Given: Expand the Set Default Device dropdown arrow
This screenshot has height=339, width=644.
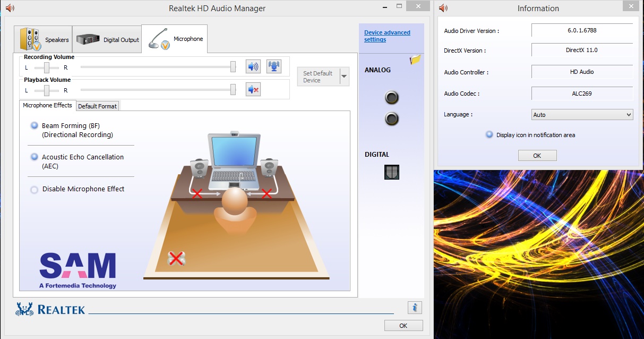Looking at the screenshot, I should coord(344,77).
